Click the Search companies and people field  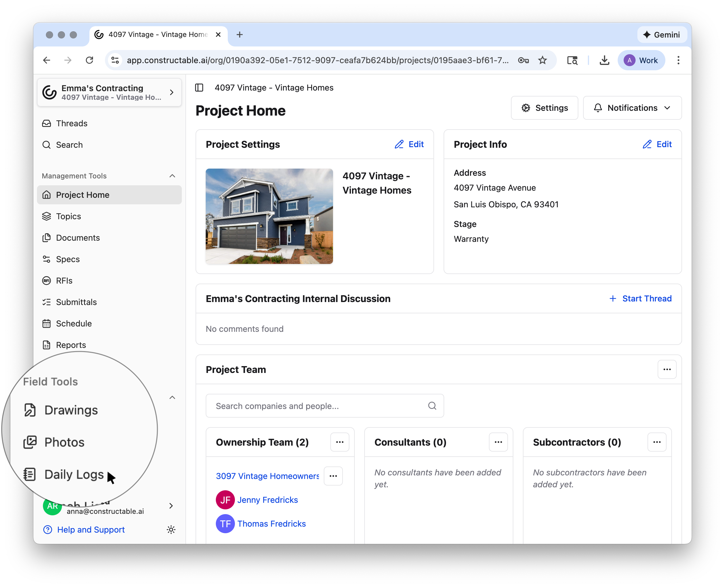(x=325, y=406)
